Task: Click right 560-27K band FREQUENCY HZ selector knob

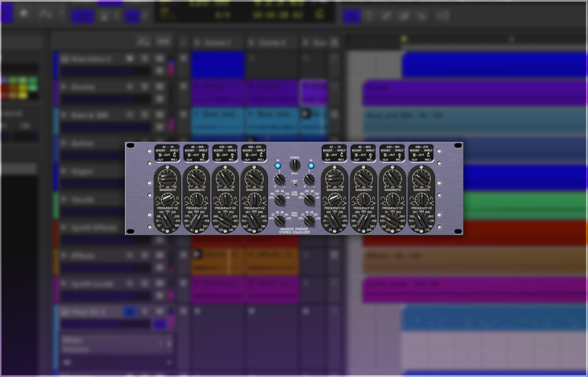Action: click(x=421, y=221)
